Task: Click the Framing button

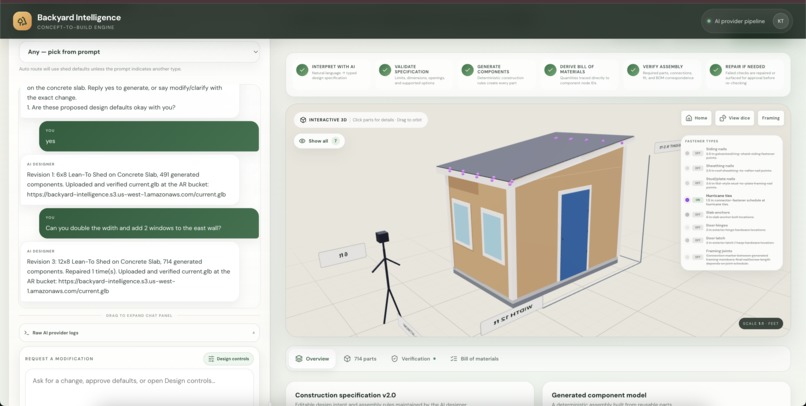Action: pos(771,118)
